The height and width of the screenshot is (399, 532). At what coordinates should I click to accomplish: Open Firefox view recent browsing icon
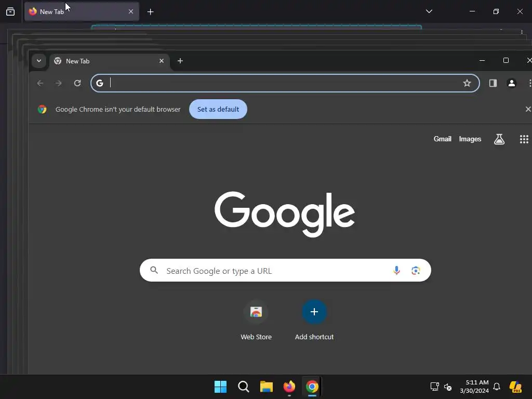(x=10, y=11)
